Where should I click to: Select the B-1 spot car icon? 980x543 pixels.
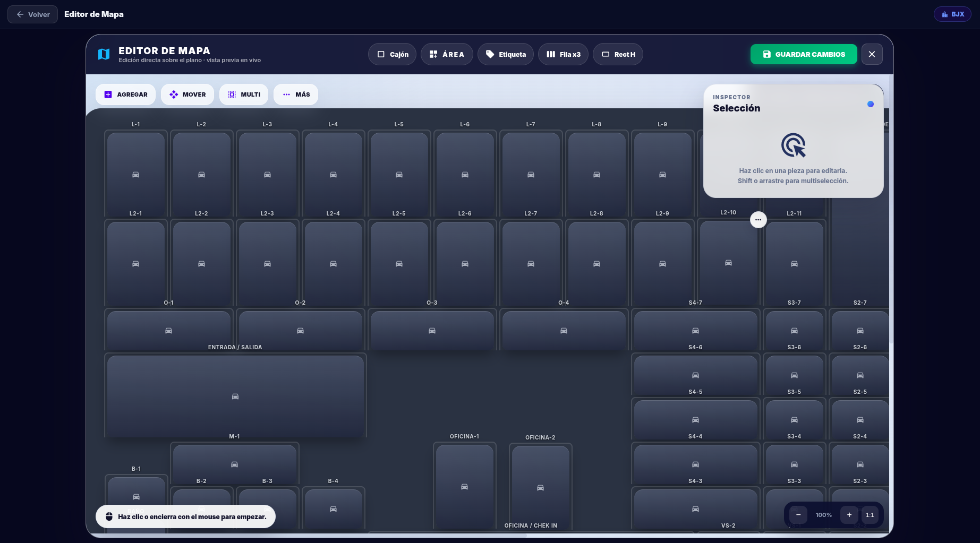[x=136, y=497]
